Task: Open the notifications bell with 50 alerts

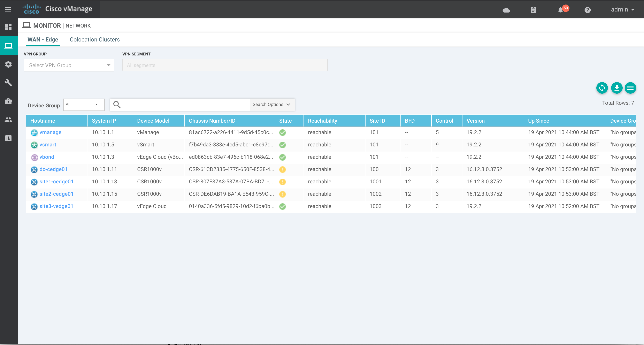Action: click(561, 10)
